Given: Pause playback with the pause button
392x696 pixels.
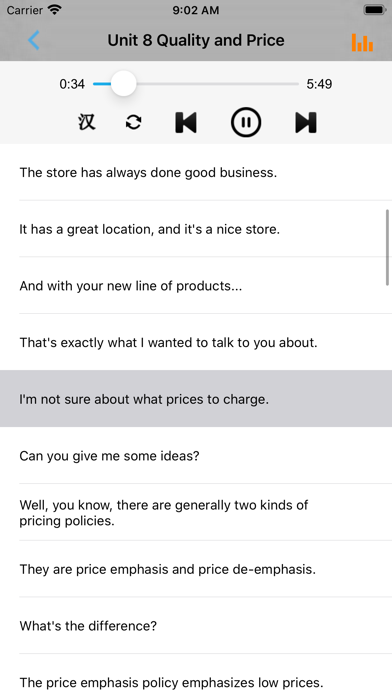Looking at the screenshot, I should tap(245, 122).
